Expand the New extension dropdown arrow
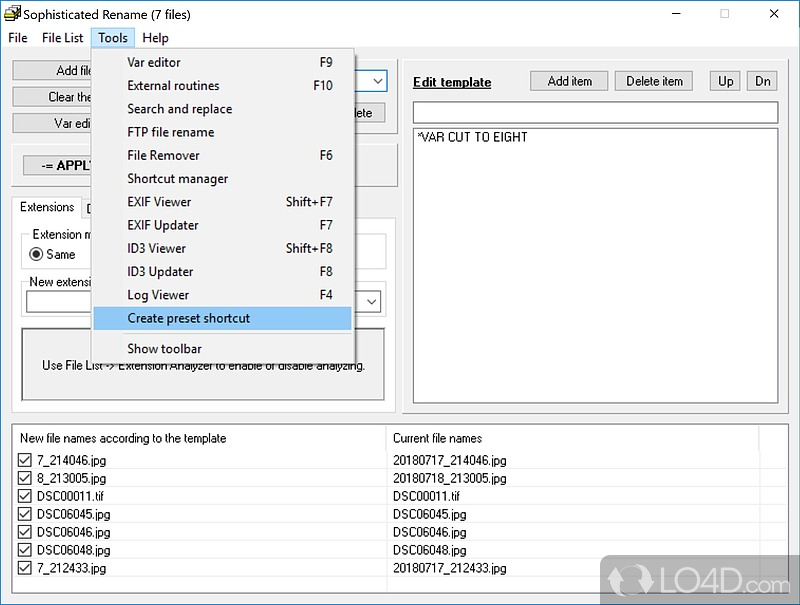Image resolution: width=800 pixels, height=605 pixels. (372, 301)
